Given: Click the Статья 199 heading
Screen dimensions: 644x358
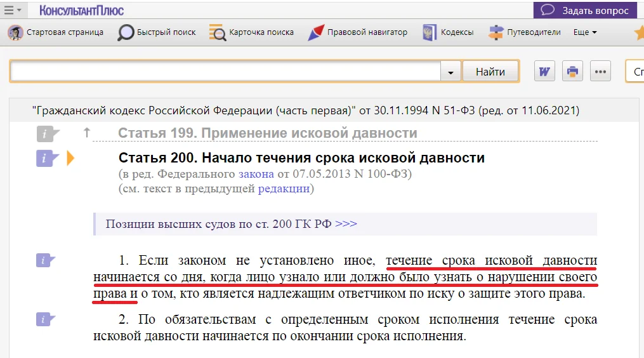Looking at the screenshot, I should point(267,133).
